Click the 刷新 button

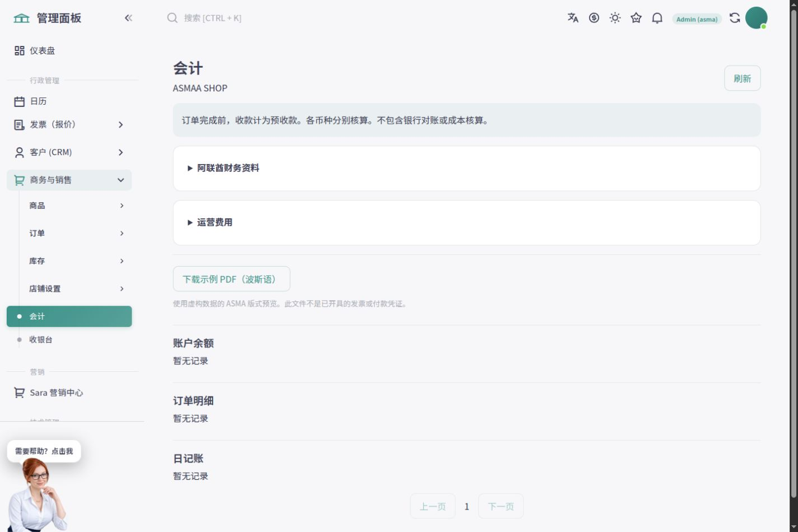click(x=742, y=78)
